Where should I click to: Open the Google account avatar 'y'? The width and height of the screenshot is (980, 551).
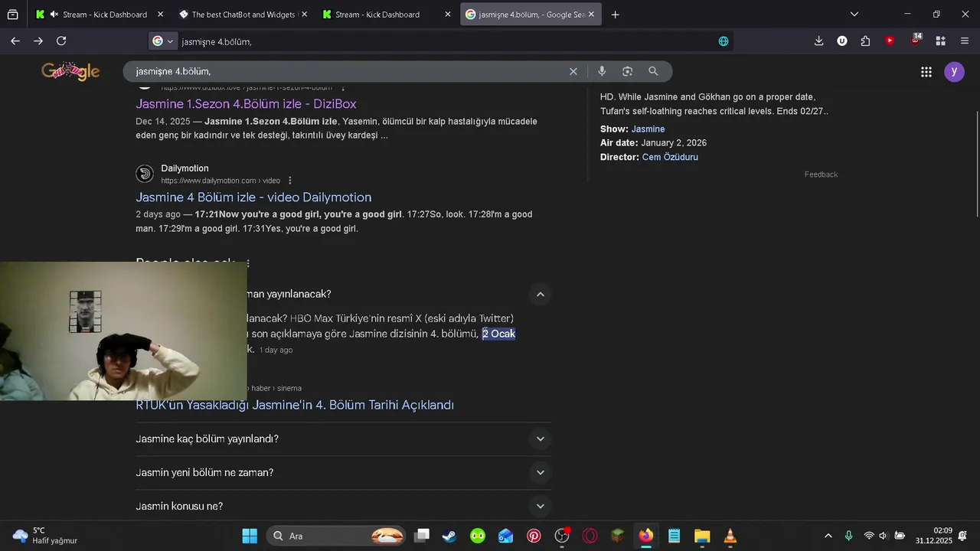(x=954, y=72)
